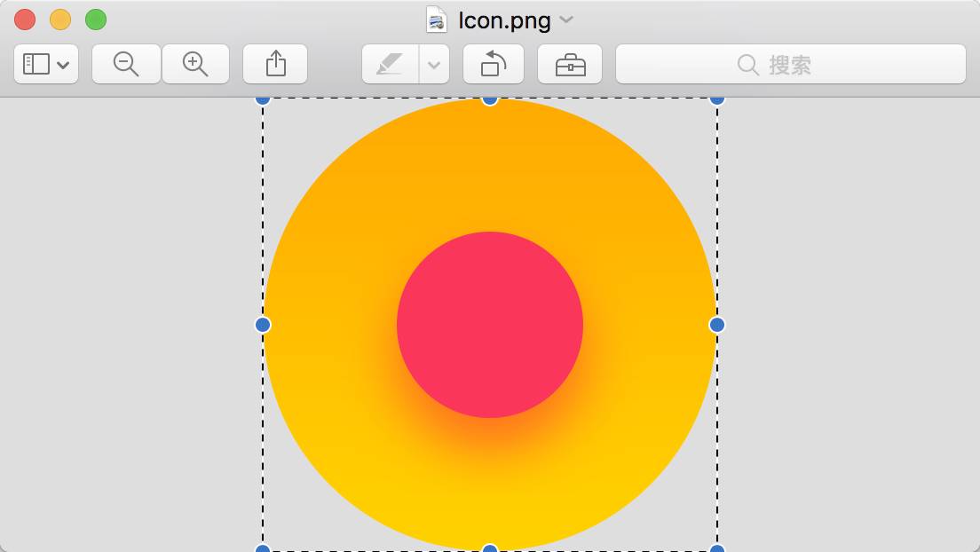This screenshot has height=552, width=980.
Task: Open the sidebar view menu button
Action: tap(46, 64)
